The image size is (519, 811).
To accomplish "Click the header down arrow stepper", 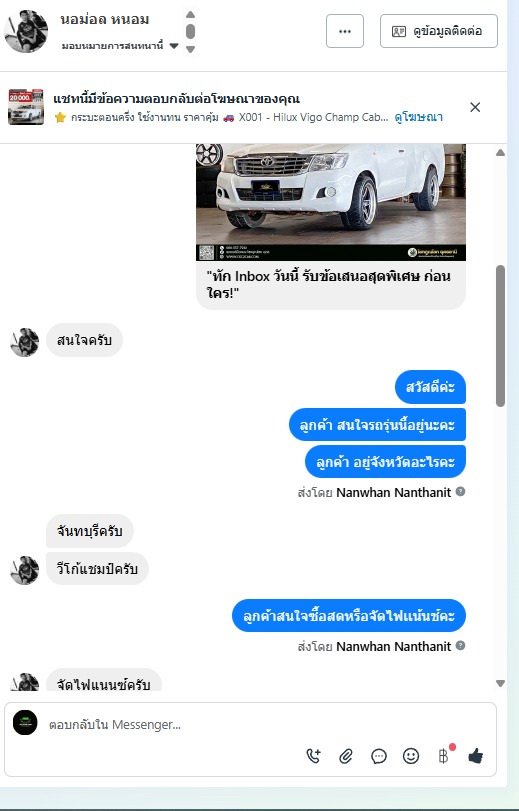I will pyautogui.click(x=190, y=50).
